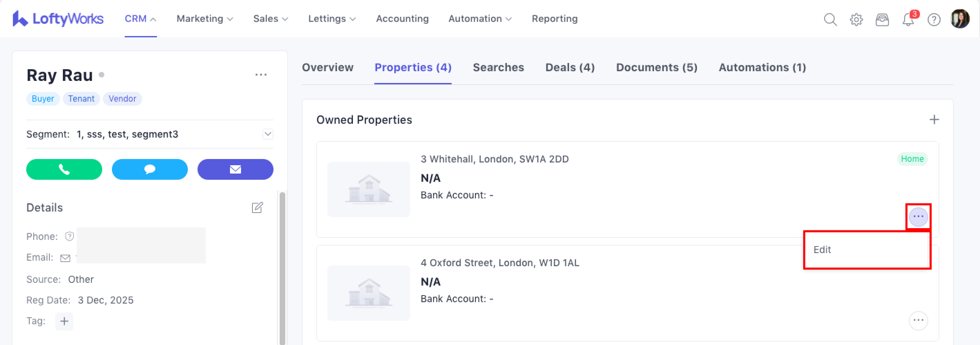This screenshot has height=345, width=980.
Task: Switch to the Deals (4) tab
Action: pos(570,67)
